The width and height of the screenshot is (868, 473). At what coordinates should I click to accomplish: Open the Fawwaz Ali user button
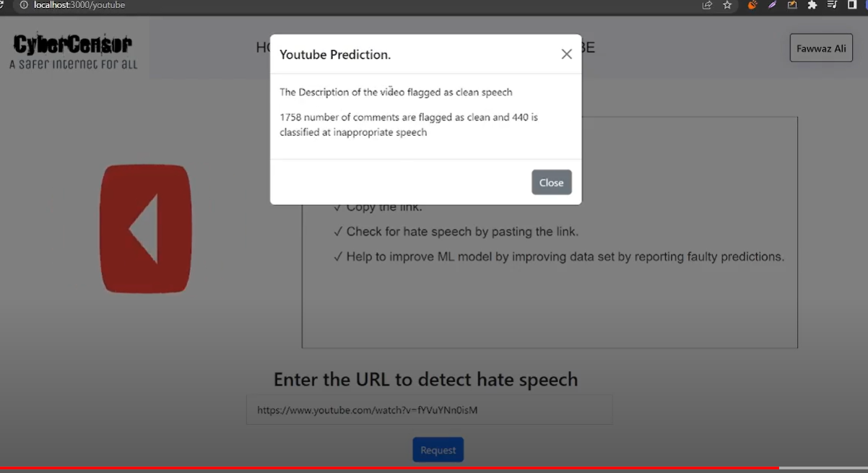821,48
